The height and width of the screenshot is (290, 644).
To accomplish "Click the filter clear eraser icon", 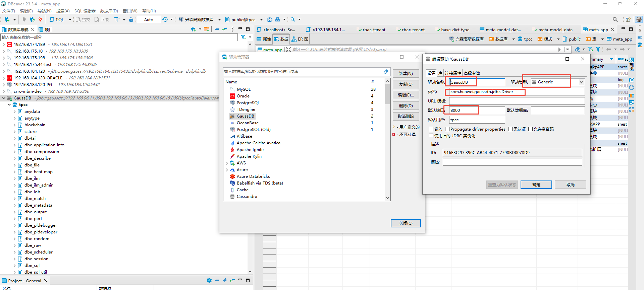I will [386, 72].
